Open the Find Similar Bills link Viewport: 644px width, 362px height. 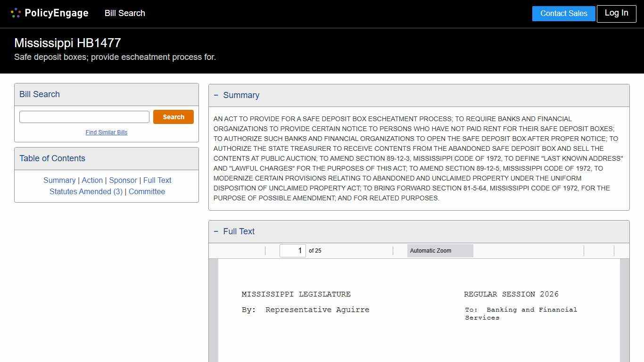tap(106, 132)
